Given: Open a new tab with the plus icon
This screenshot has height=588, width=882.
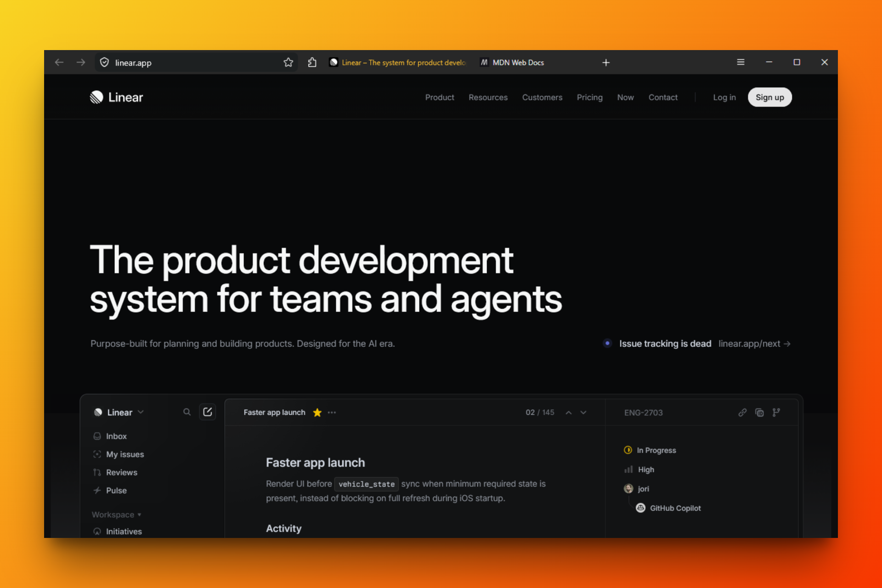Looking at the screenshot, I should pos(606,62).
